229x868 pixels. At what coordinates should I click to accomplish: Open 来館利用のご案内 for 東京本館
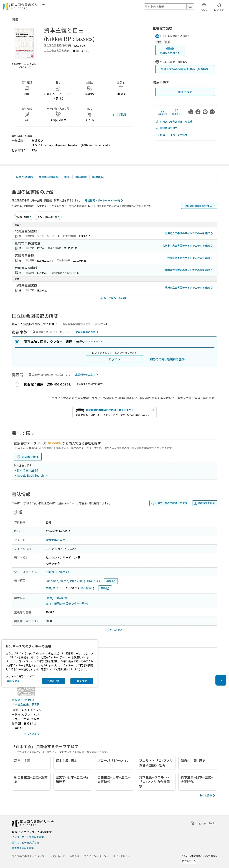[x=87, y=332]
